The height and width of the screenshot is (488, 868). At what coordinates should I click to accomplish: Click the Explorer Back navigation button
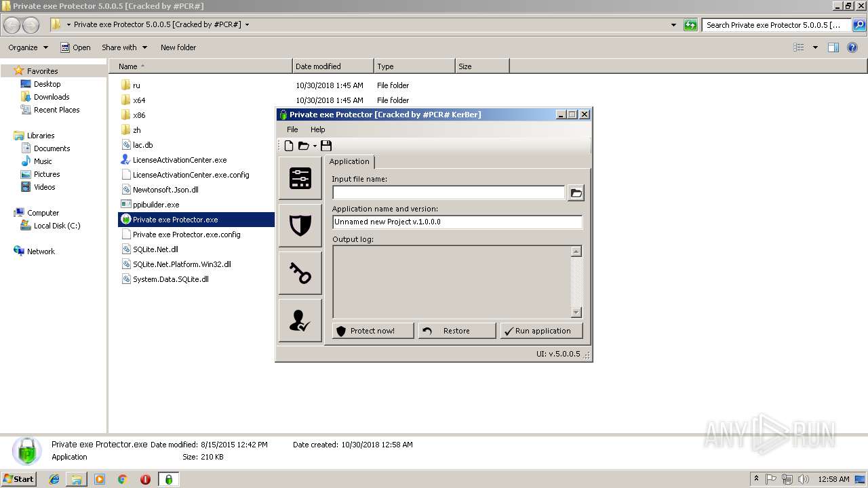pos(12,25)
